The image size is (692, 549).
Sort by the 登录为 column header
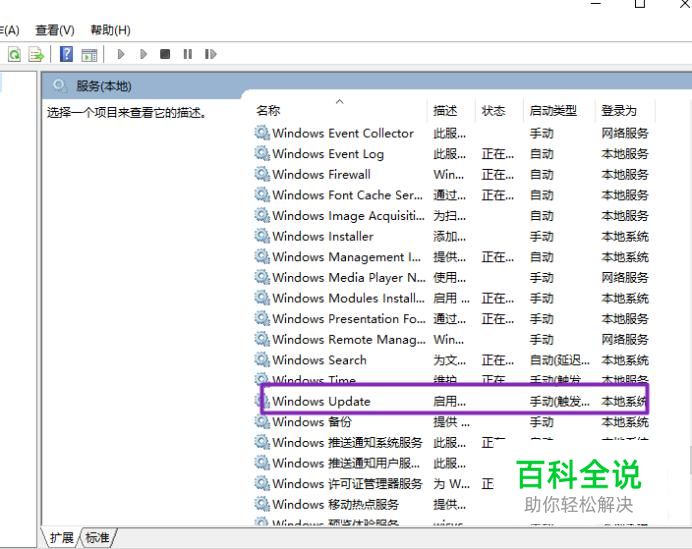tap(619, 110)
